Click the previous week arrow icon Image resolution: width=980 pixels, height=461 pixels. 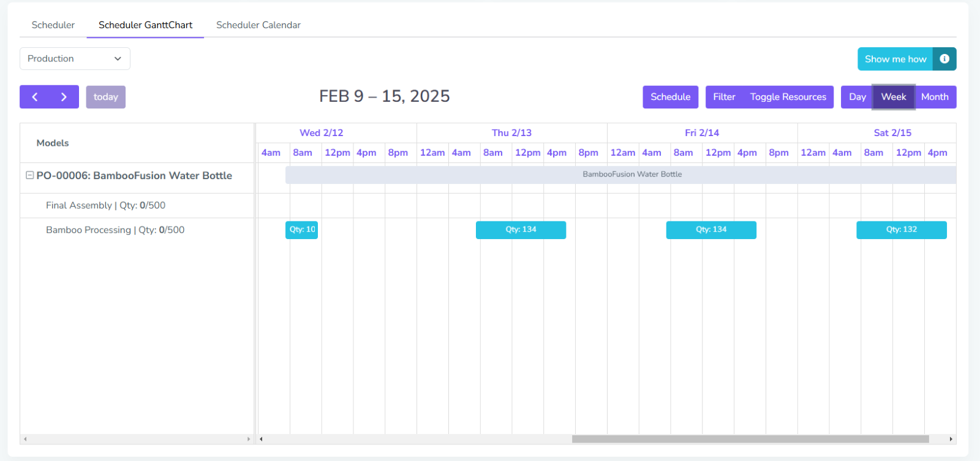35,97
